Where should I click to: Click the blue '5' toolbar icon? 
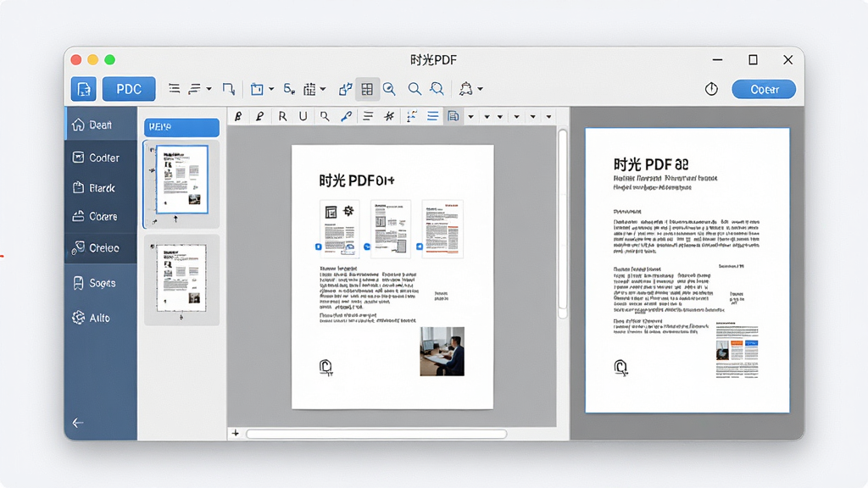pyautogui.click(x=289, y=88)
